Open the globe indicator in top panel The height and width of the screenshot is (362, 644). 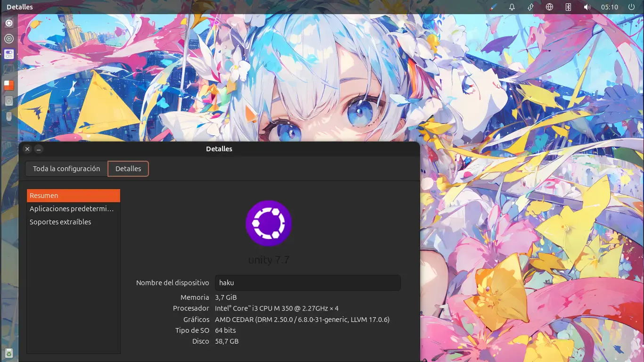(549, 7)
